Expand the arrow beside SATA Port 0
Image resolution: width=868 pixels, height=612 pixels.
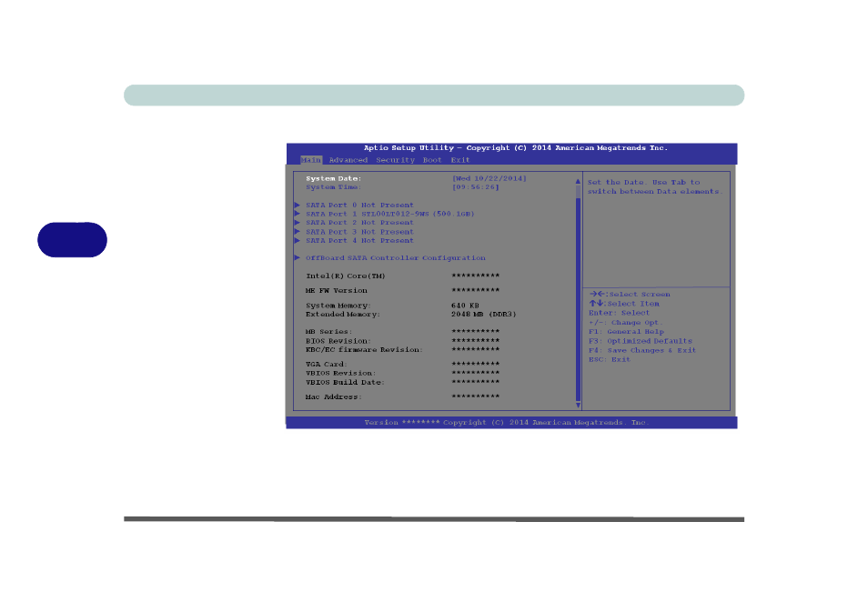tap(298, 206)
